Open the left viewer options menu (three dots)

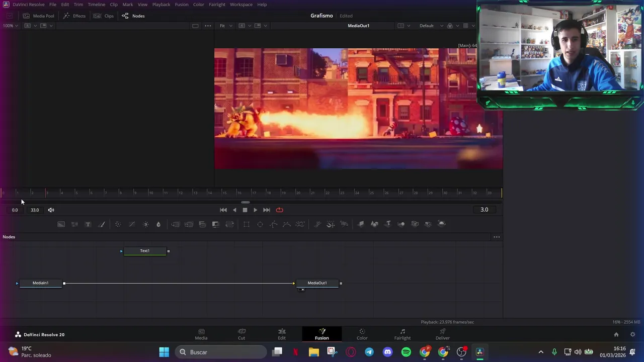click(208, 26)
